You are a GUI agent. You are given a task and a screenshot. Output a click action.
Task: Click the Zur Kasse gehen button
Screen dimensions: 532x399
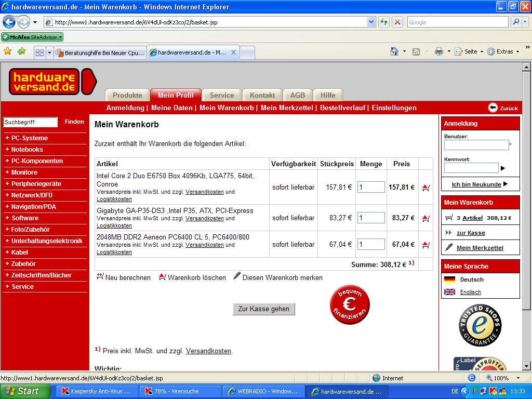click(263, 309)
